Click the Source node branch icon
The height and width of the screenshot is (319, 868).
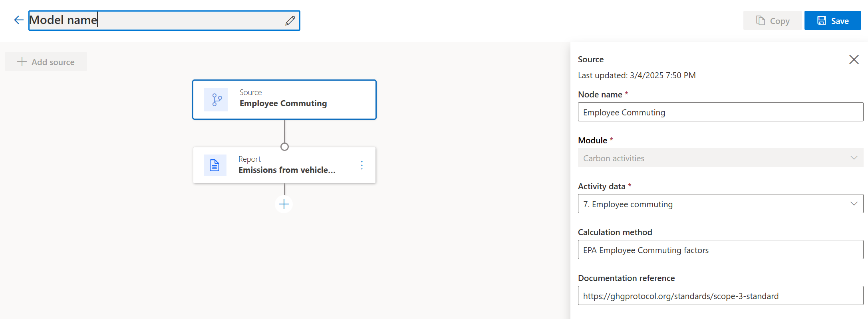pos(216,99)
